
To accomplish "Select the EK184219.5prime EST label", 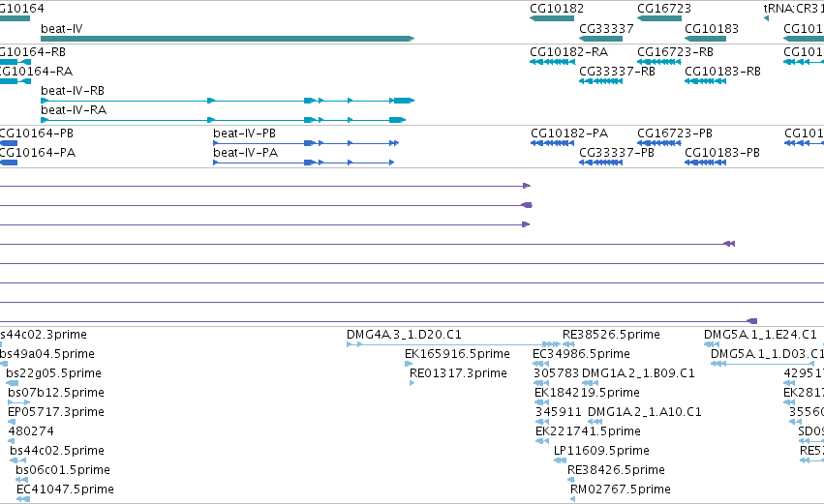I will click(x=587, y=393).
